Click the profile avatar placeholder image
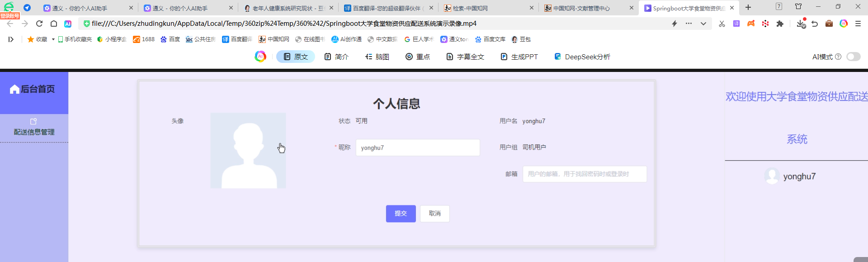 248,150
